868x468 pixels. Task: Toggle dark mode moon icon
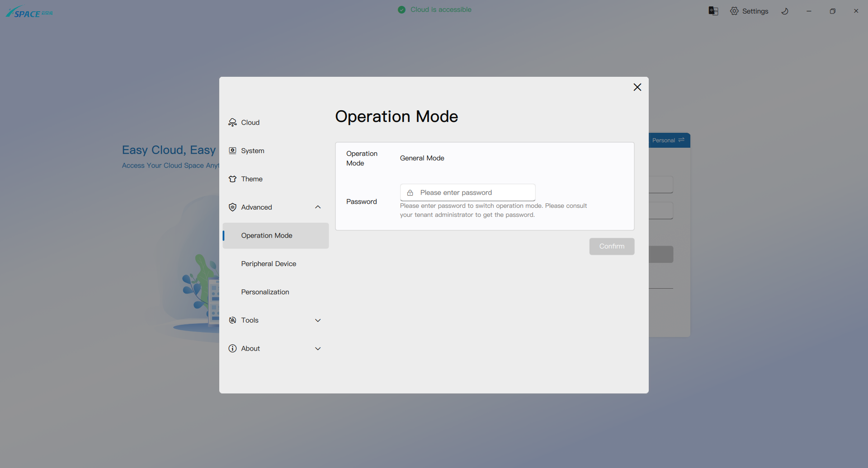pos(785,11)
